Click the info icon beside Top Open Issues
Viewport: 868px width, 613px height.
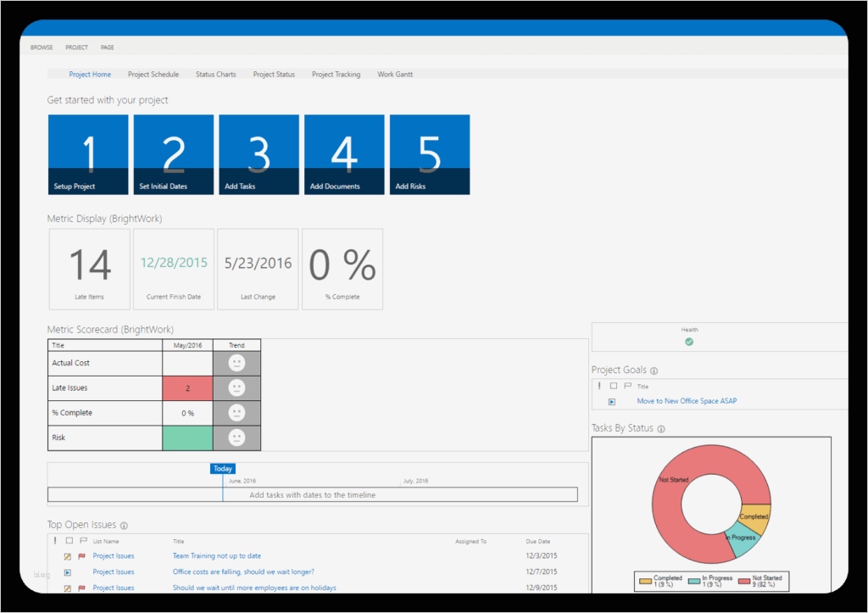tap(124, 526)
